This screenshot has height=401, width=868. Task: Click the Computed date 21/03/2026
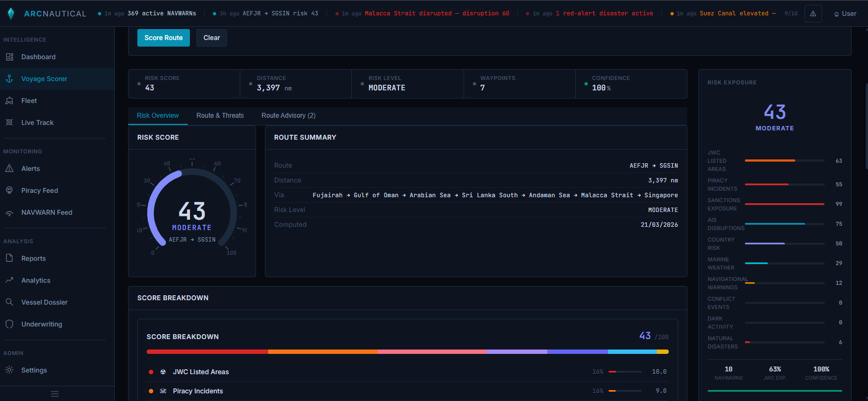click(659, 225)
